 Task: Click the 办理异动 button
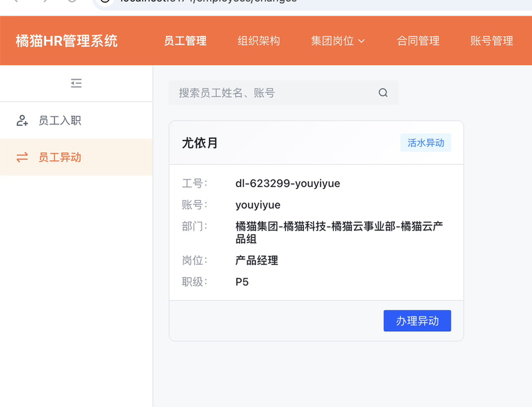[x=418, y=321]
